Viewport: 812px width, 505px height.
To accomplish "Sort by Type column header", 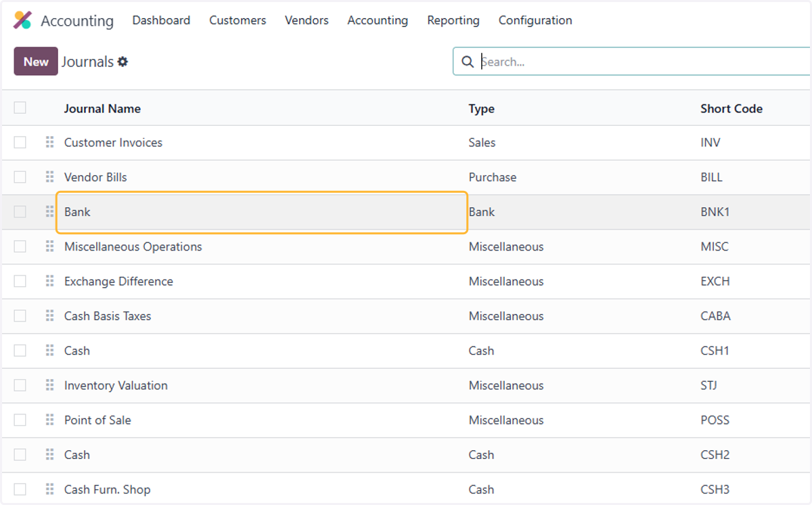I will tap(482, 108).
